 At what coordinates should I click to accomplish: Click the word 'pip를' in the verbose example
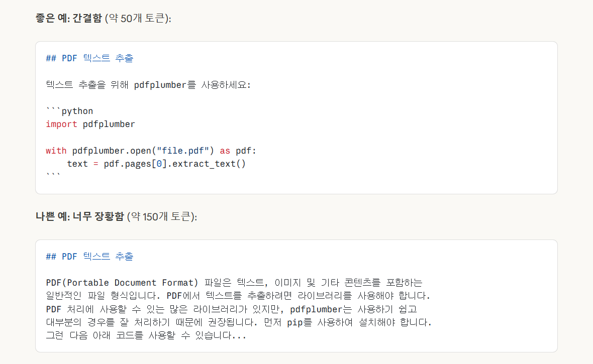[300, 322]
